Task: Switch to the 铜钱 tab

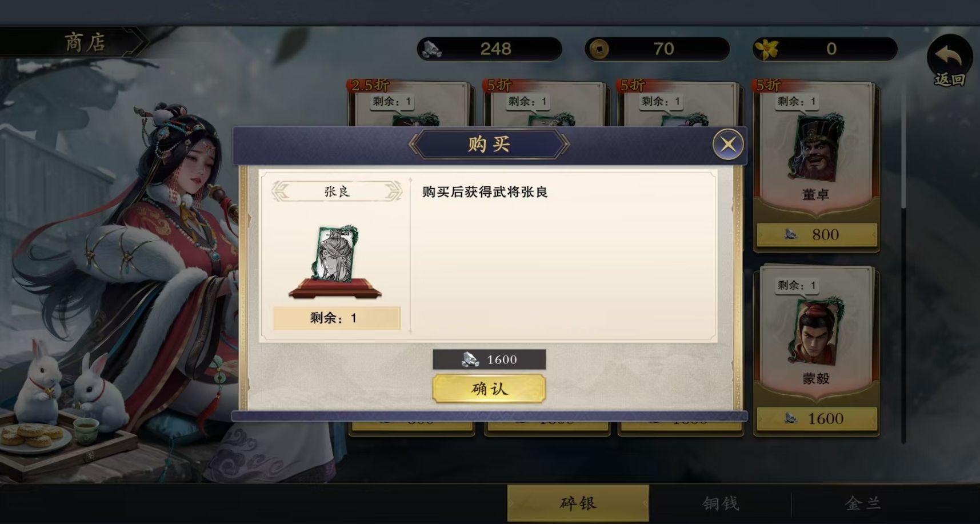Action: 721,503
